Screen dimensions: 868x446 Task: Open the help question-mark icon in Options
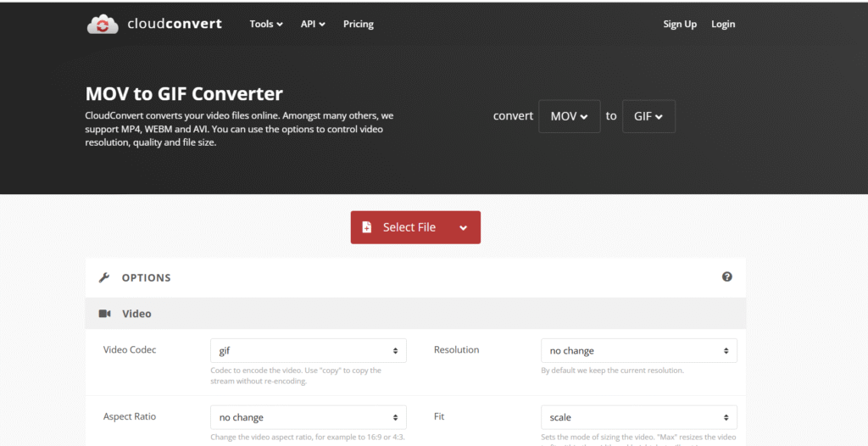tap(726, 276)
